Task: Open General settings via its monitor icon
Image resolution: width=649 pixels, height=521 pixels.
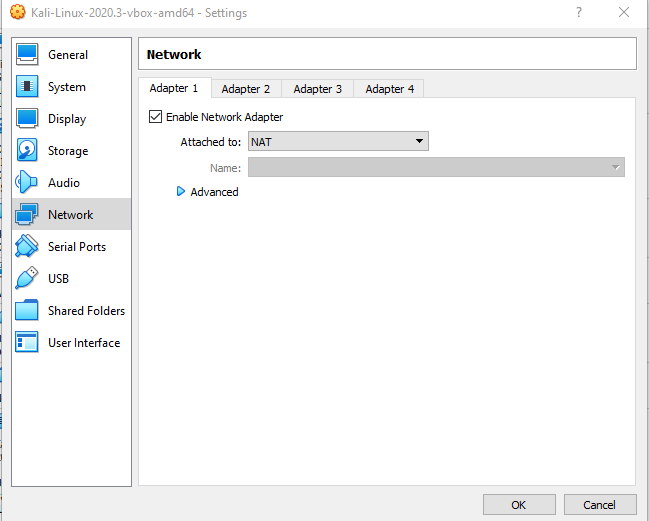Action: (x=27, y=54)
